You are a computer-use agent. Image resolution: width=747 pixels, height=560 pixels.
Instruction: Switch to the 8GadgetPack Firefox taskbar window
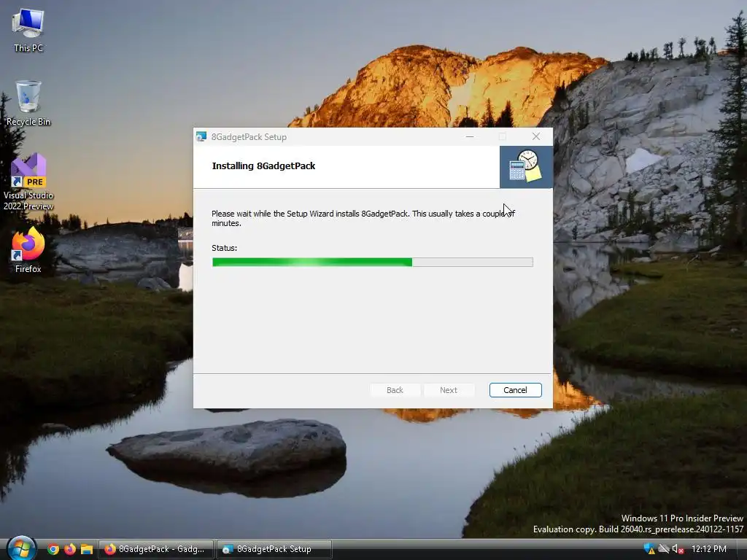pos(156,549)
